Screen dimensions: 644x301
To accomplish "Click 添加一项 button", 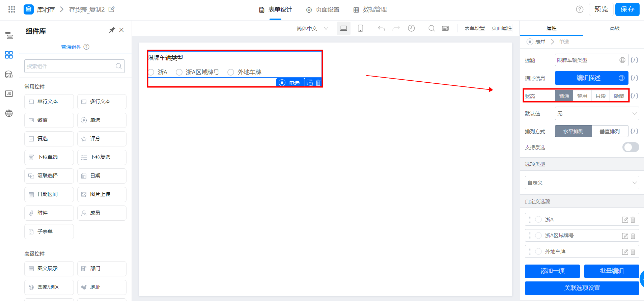I will (552, 271).
